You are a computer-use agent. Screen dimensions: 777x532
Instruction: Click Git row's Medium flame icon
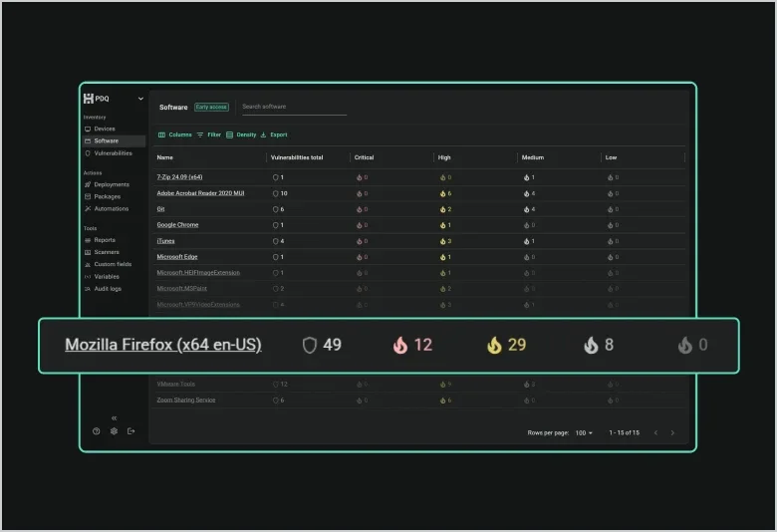(526, 210)
